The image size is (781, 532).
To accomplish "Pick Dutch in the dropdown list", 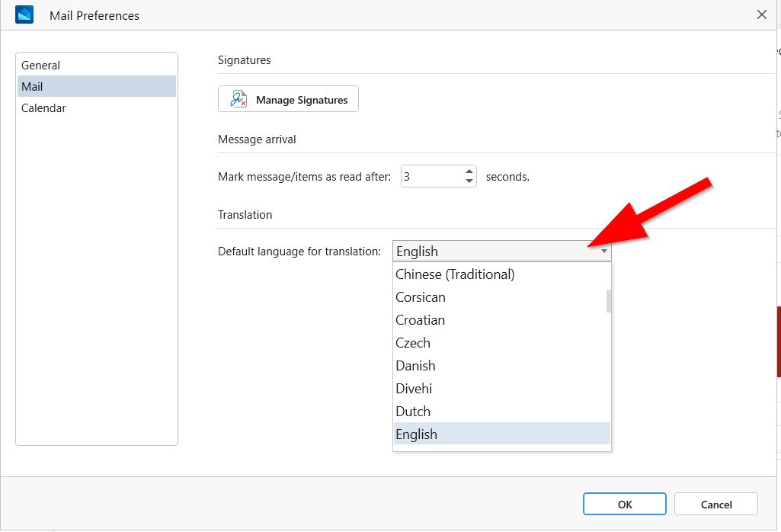I will 413,412.
